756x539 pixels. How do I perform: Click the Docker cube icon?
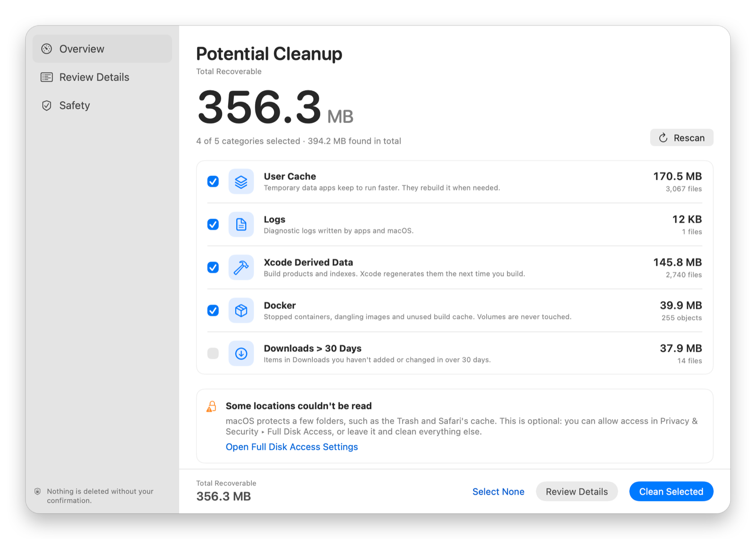point(241,311)
